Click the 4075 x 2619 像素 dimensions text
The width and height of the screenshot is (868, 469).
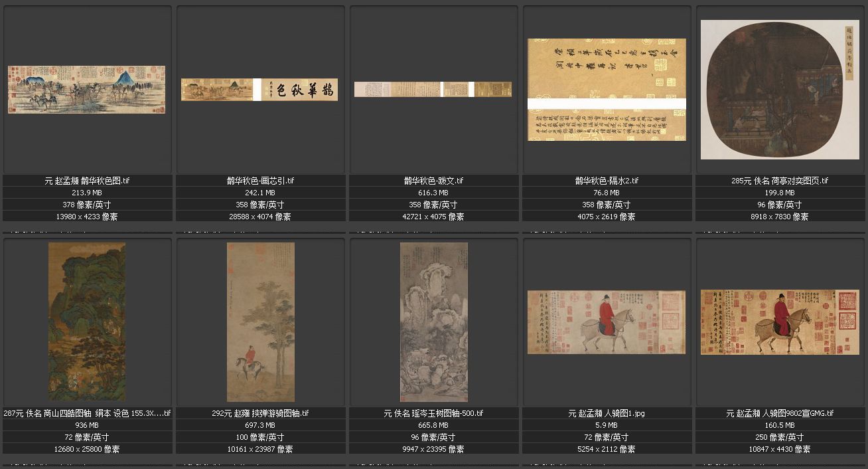tap(607, 217)
